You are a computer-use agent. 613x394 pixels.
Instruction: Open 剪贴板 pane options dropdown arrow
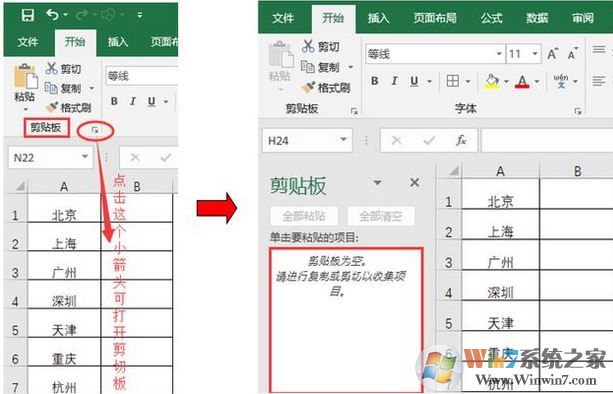point(377,183)
